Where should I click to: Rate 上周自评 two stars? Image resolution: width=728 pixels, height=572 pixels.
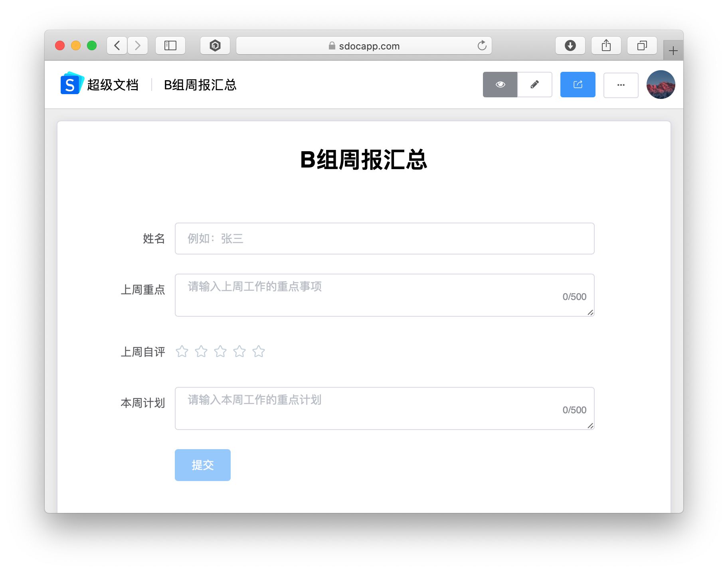tap(201, 351)
